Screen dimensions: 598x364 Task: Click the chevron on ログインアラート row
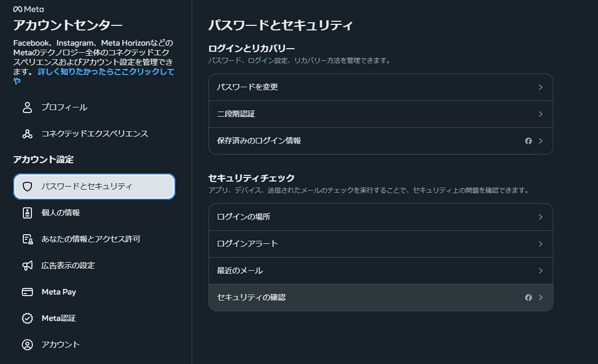[540, 244]
